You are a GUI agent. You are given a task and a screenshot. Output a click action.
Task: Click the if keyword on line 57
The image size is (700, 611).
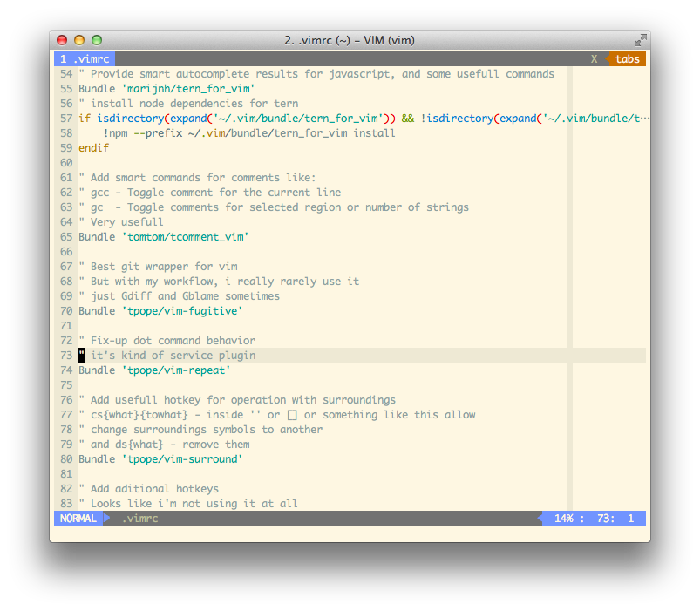85,119
